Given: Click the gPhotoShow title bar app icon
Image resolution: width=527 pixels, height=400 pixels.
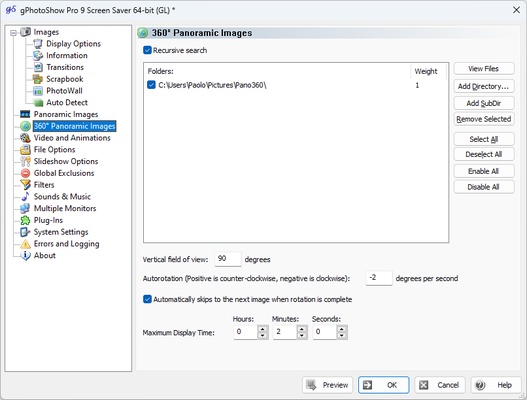Looking at the screenshot, I should coord(11,10).
